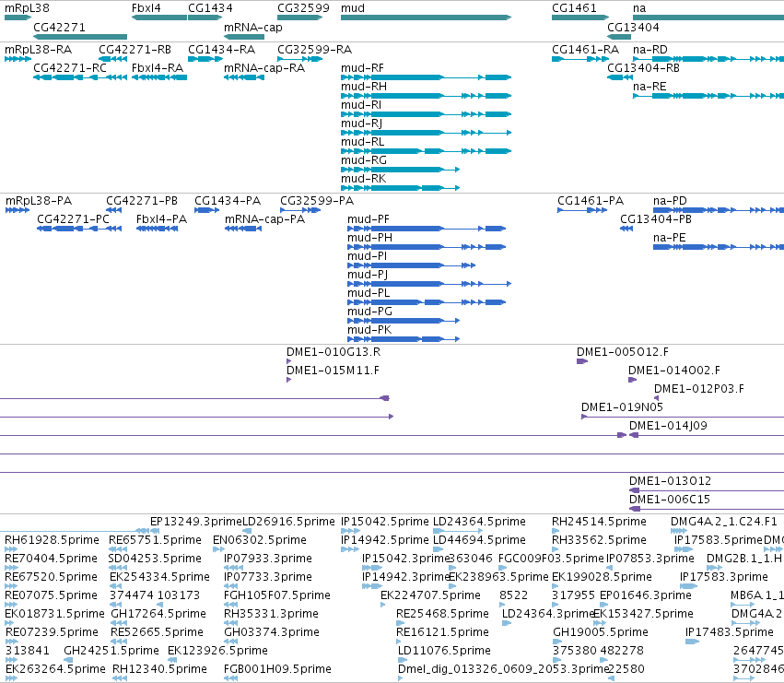Select transcript CG42271-RC
This screenshot has height=683, width=784.
coord(80,77)
